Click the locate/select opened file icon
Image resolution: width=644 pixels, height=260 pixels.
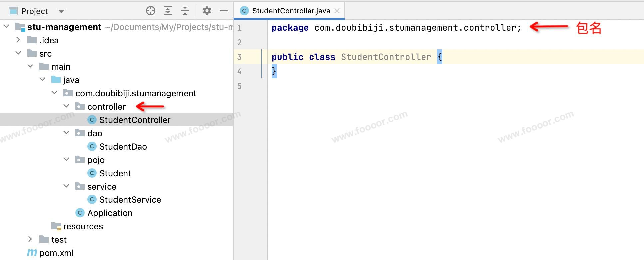tap(151, 11)
